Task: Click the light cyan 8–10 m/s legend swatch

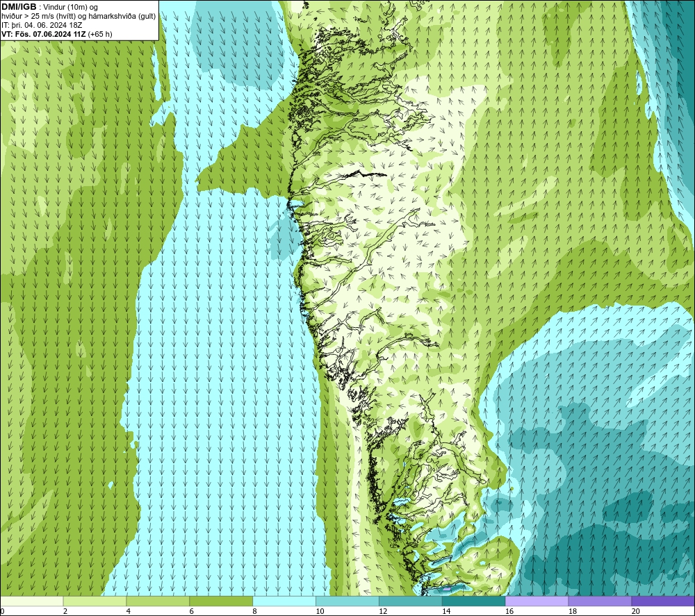Action: pyautogui.click(x=284, y=601)
